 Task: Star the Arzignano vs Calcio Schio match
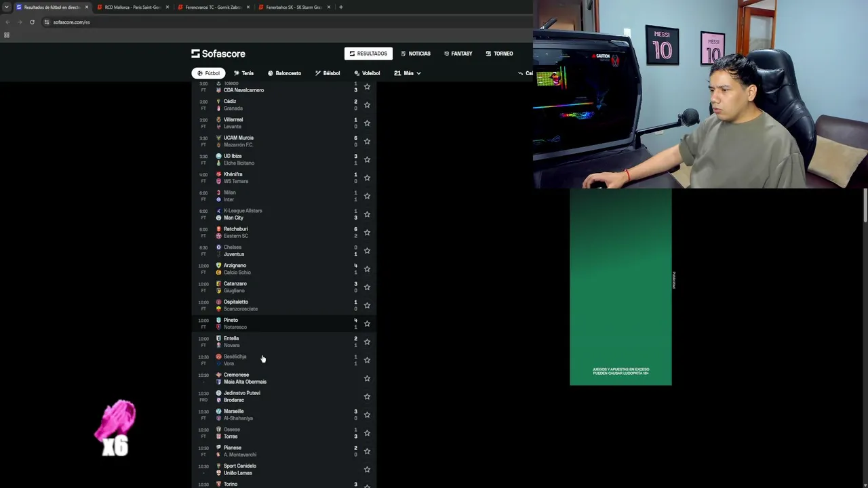367,269
